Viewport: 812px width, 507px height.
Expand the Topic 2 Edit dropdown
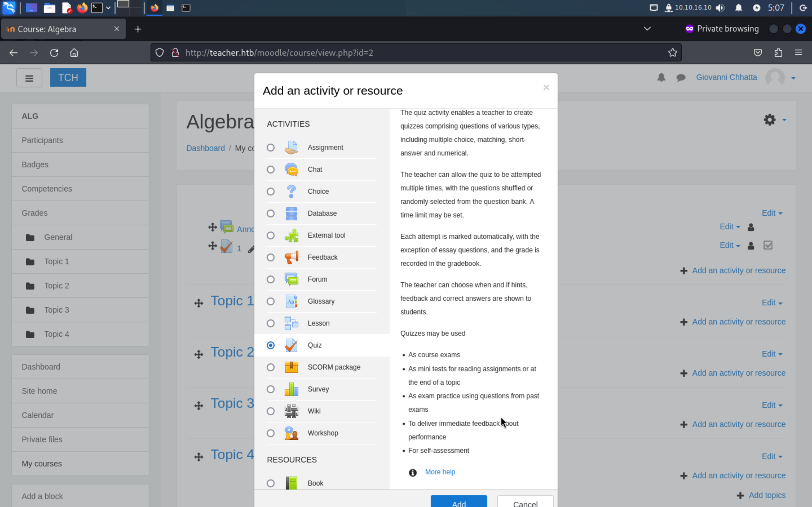[771, 354]
